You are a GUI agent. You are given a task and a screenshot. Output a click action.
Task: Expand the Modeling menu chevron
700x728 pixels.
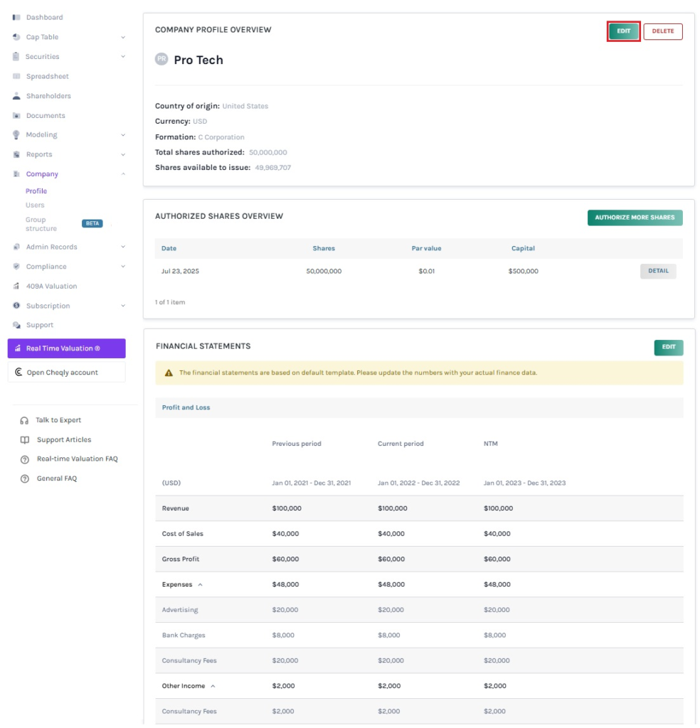pos(123,134)
